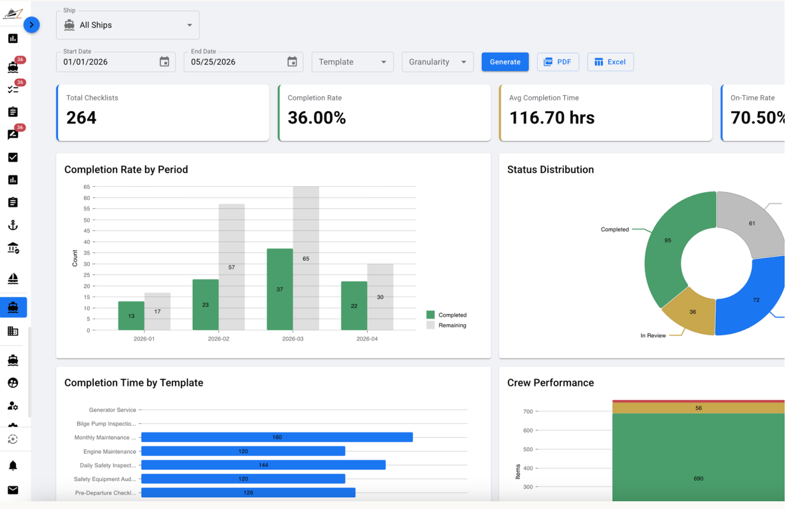Open the bar chart icon just below the logo
The image size is (812, 509).
point(13,39)
